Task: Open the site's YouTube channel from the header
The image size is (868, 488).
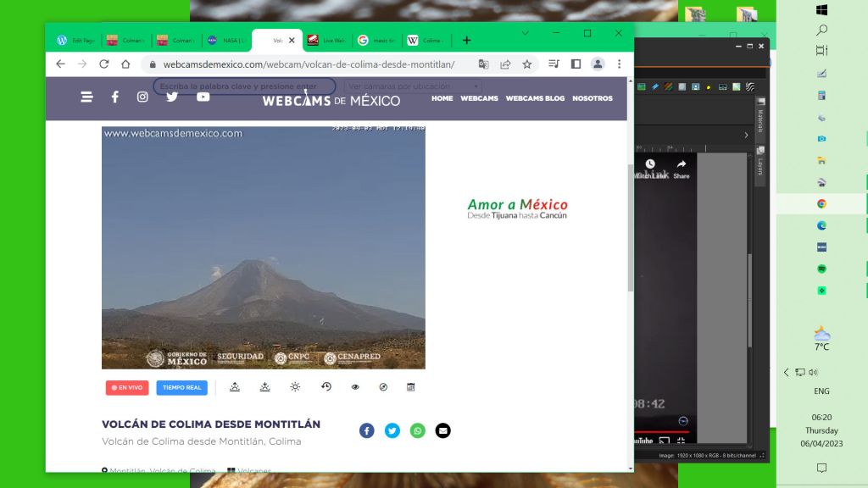Action: click(203, 97)
